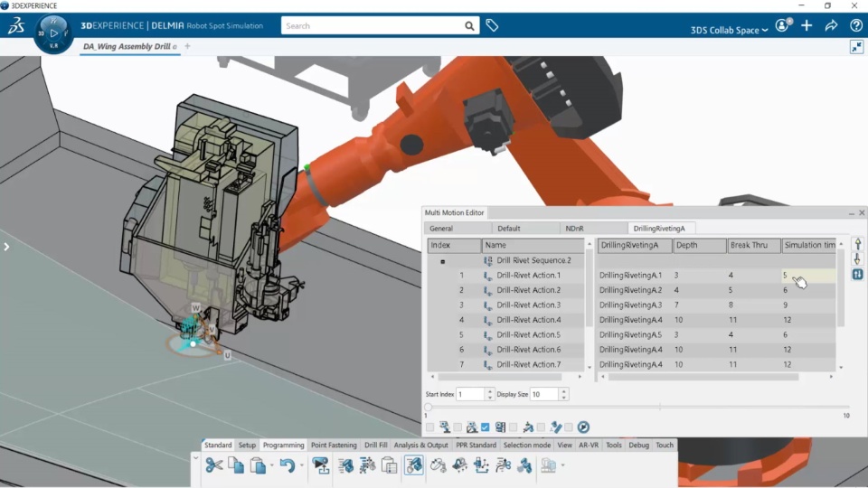This screenshot has height=488, width=868.
Task: Click the tag icon next to search
Action: coord(492,25)
